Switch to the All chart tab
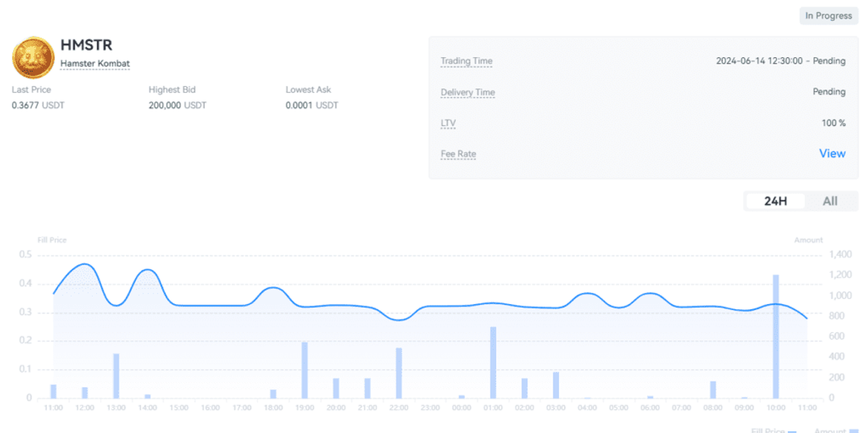The height and width of the screenshot is (433, 868). tap(830, 201)
